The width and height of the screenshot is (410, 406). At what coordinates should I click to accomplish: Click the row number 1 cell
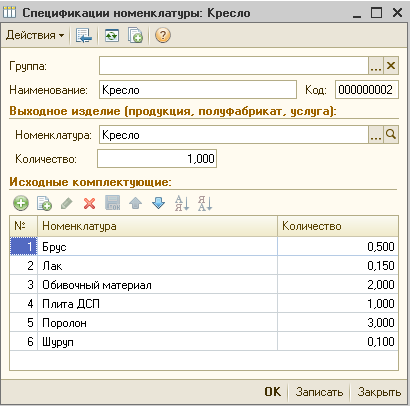(23, 246)
